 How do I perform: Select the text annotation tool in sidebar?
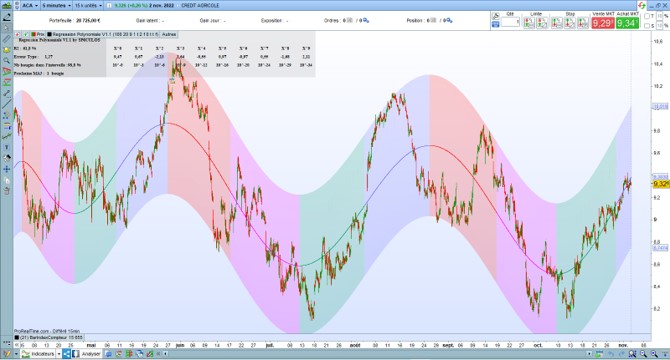pos(6,147)
